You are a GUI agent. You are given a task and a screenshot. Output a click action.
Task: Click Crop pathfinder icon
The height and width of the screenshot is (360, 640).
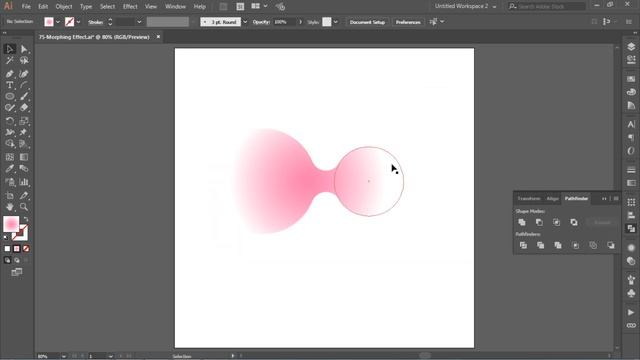tap(576, 245)
